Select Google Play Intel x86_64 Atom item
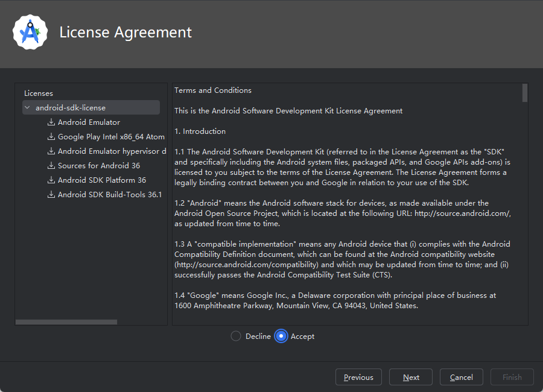This screenshot has height=392, width=543. [111, 137]
